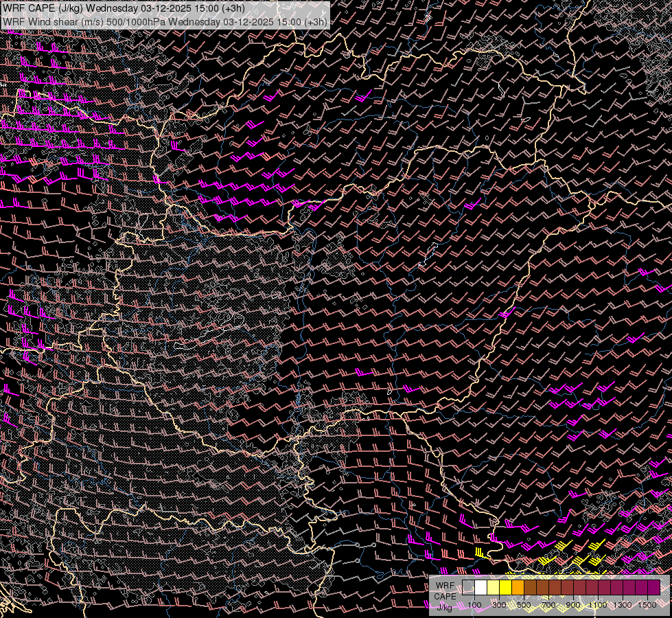672x618 pixels.
Task: Click the legend value 900
Action: tap(573, 605)
